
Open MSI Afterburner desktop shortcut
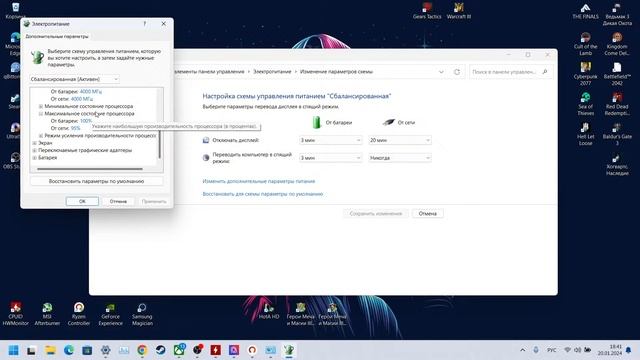[x=47, y=314]
